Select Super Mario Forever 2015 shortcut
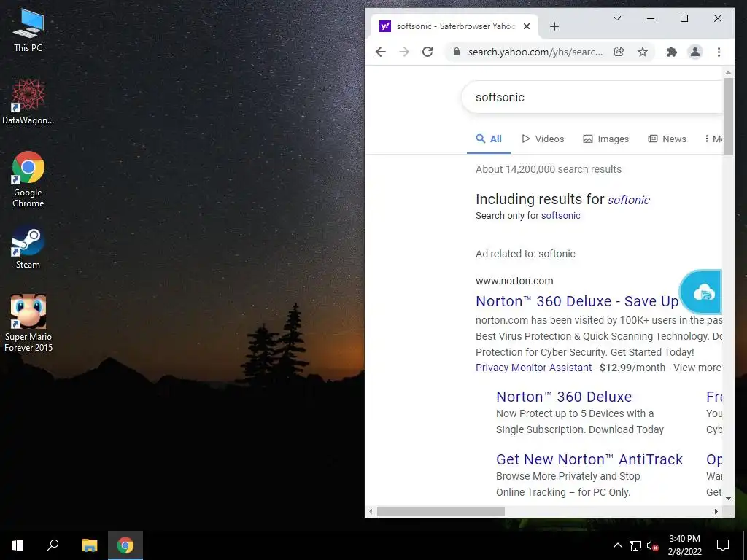This screenshot has width=747, height=560. [x=28, y=323]
